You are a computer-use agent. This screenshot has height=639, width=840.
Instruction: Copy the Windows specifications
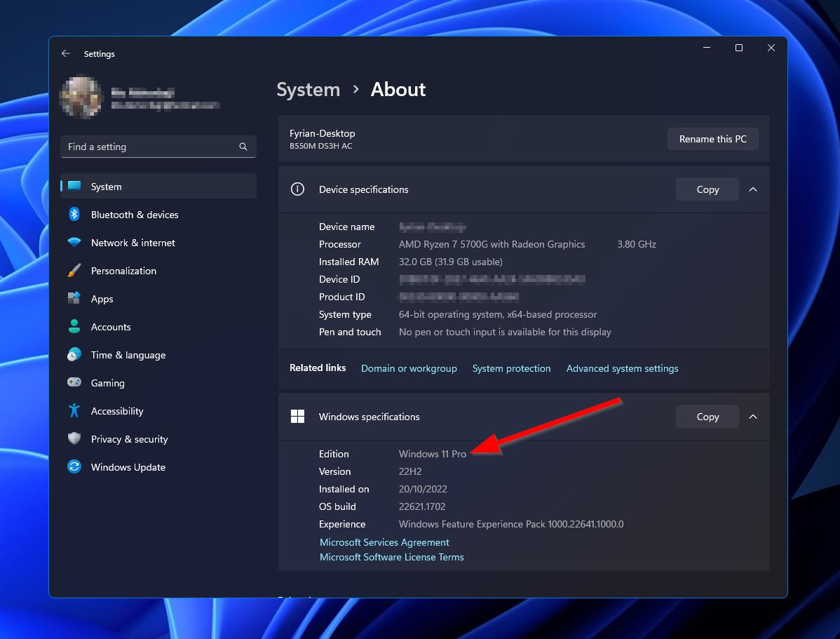(707, 417)
